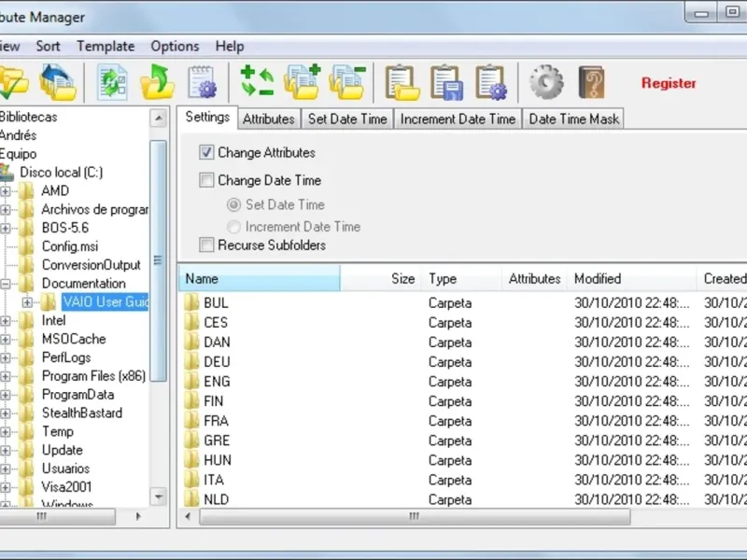Switch to the Date Time Mask tab
The image size is (747, 560).
(573, 119)
